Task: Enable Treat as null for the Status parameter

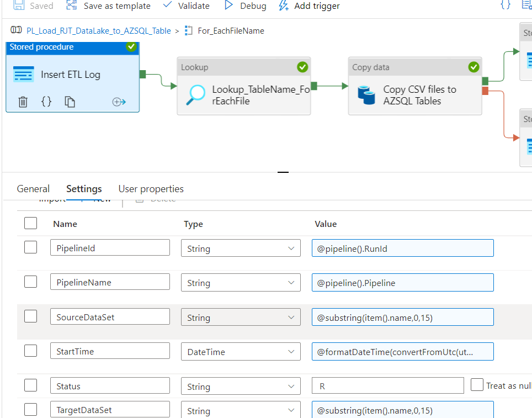Action: [x=477, y=385]
